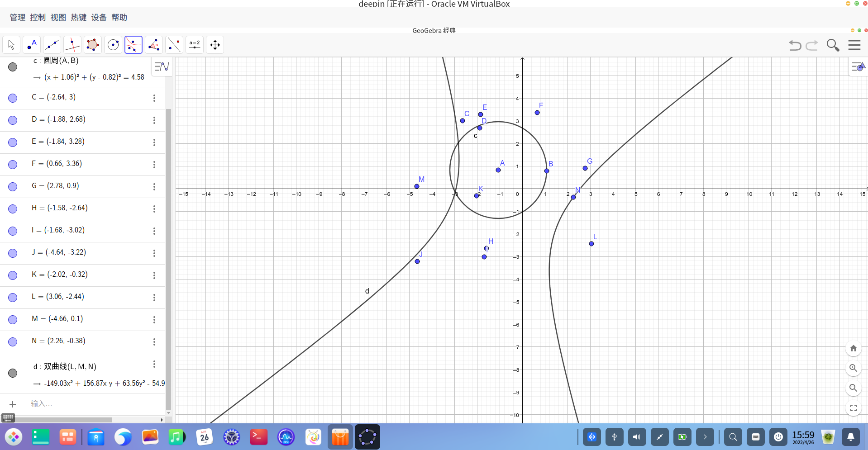The height and width of the screenshot is (450, 868).
Task: Open the trash in the dock
Action: [828, 437]
